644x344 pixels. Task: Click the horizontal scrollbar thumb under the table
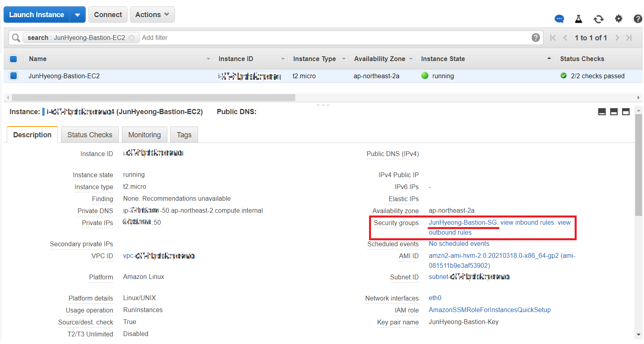(x=153, y=97)
